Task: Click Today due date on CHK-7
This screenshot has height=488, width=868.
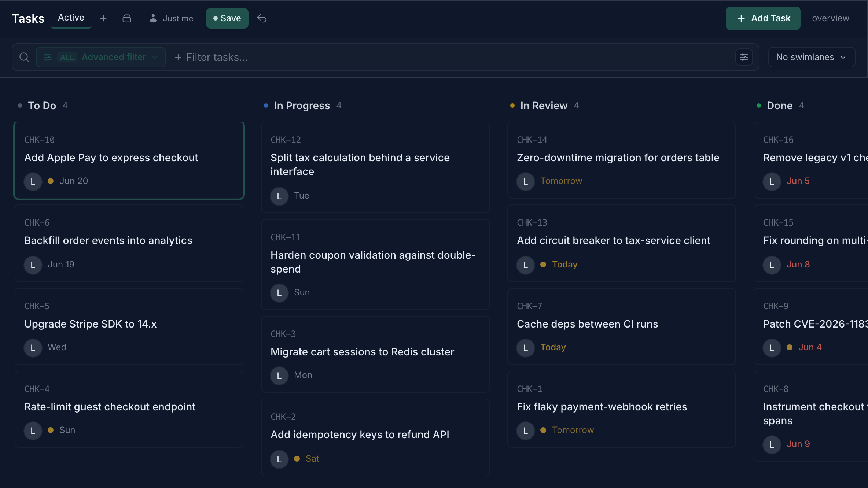Action: 553,347
